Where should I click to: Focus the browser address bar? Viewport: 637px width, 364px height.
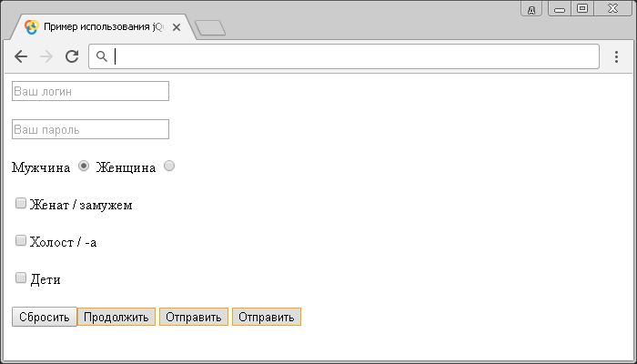tap(355, 56)
